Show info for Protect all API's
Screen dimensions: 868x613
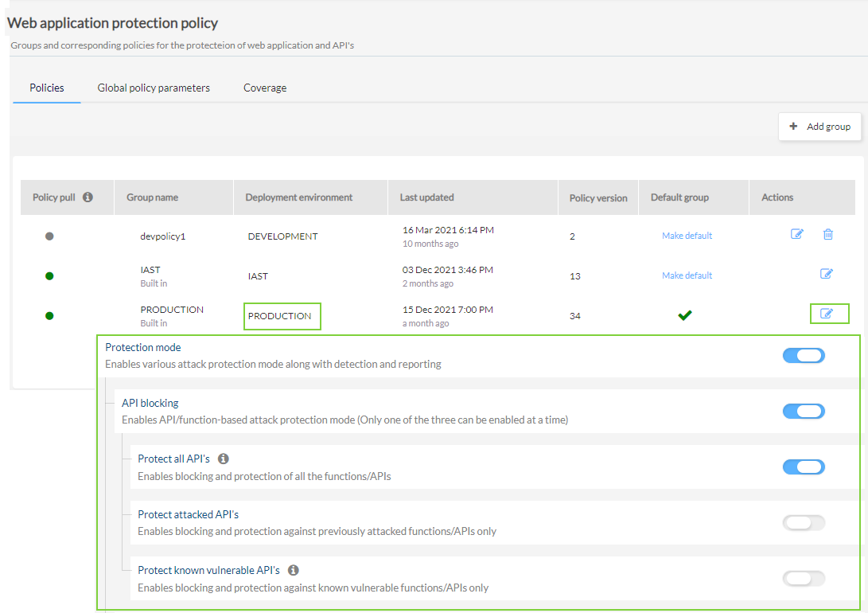pyautogui.click(x=224, y=459)
